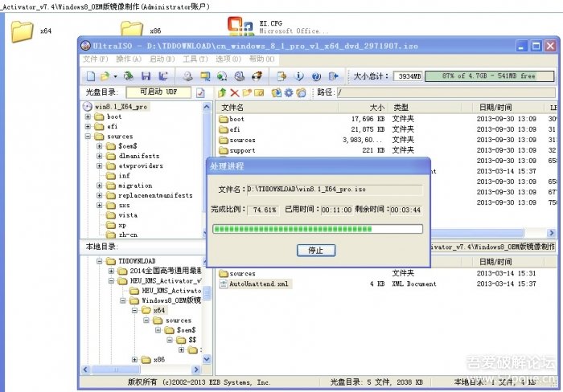Expand the migration tree node
Image resolution: width=563 pixels, height=392 pixels.
100,186
